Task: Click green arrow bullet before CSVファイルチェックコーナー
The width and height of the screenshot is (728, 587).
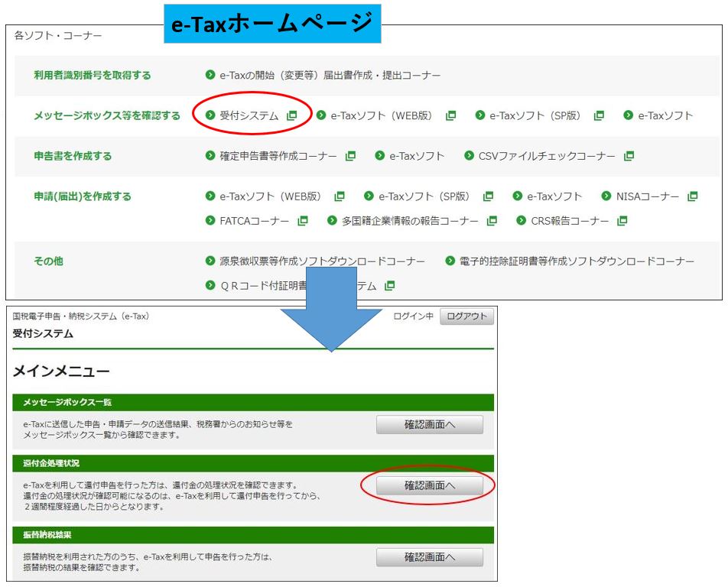Action: click(x=469, y=155)
